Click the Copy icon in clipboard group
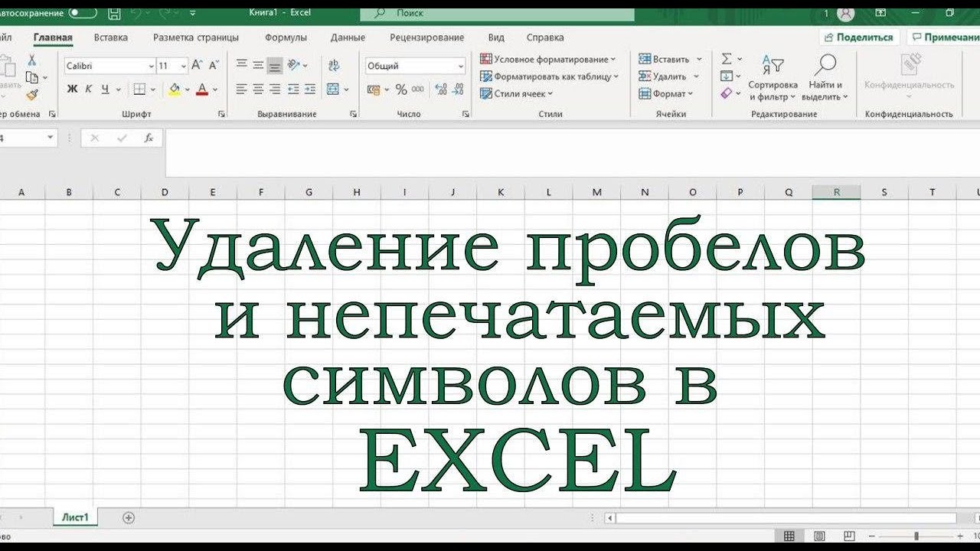Image resolution: width=980 pixels, height=551 pixels. [31, 77]
